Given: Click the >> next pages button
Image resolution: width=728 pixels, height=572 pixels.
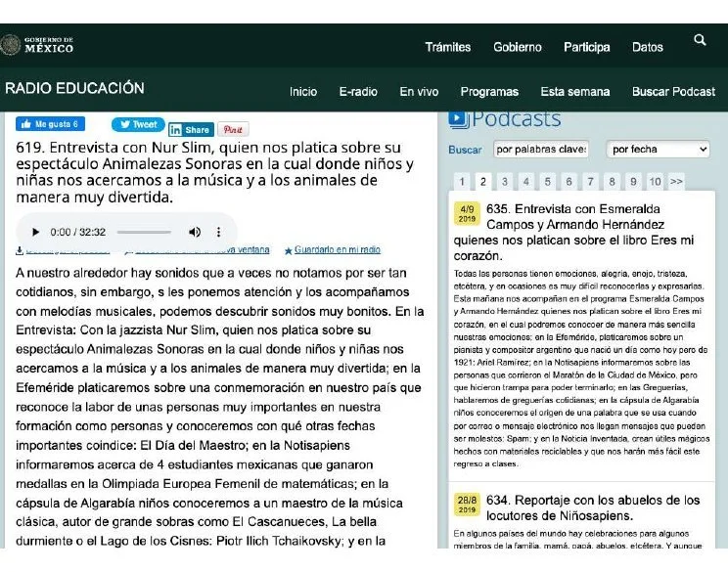Looking at the screenshot, I should (676, 182).
